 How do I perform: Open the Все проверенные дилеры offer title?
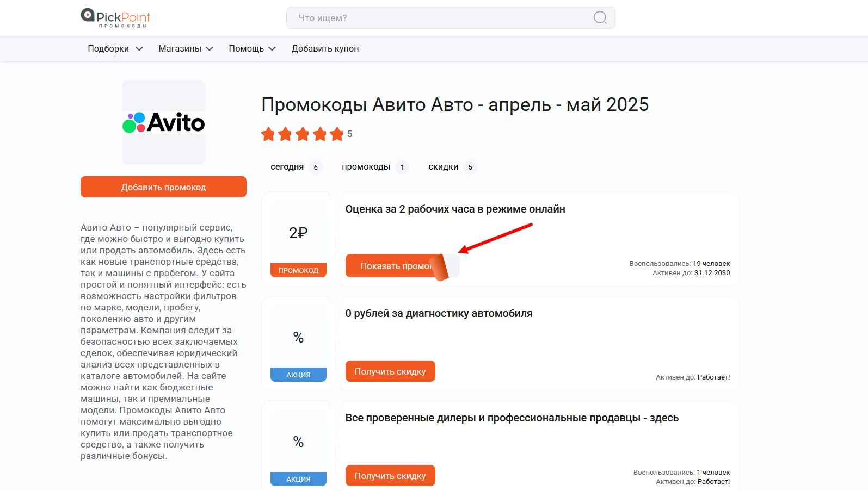[x=512, y=418]
